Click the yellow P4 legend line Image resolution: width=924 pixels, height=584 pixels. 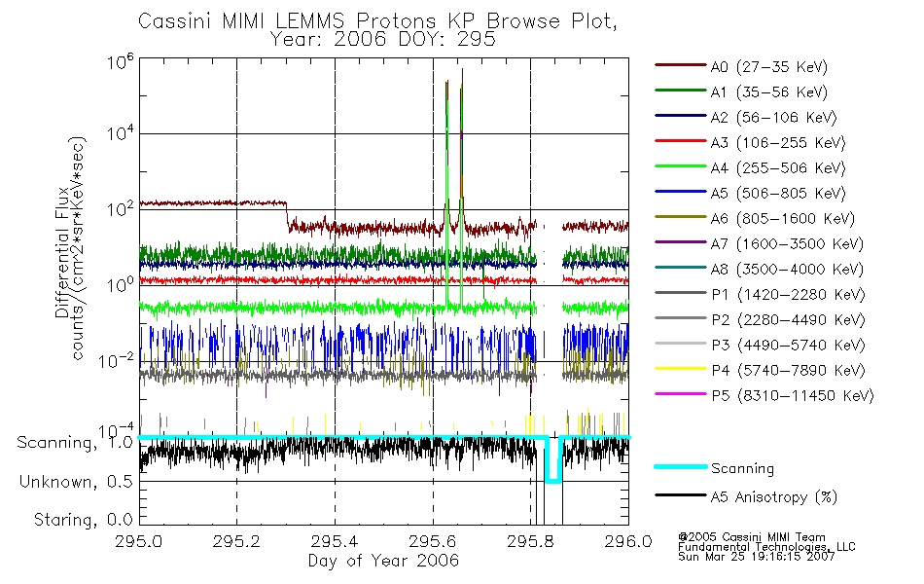click(681, 369)
